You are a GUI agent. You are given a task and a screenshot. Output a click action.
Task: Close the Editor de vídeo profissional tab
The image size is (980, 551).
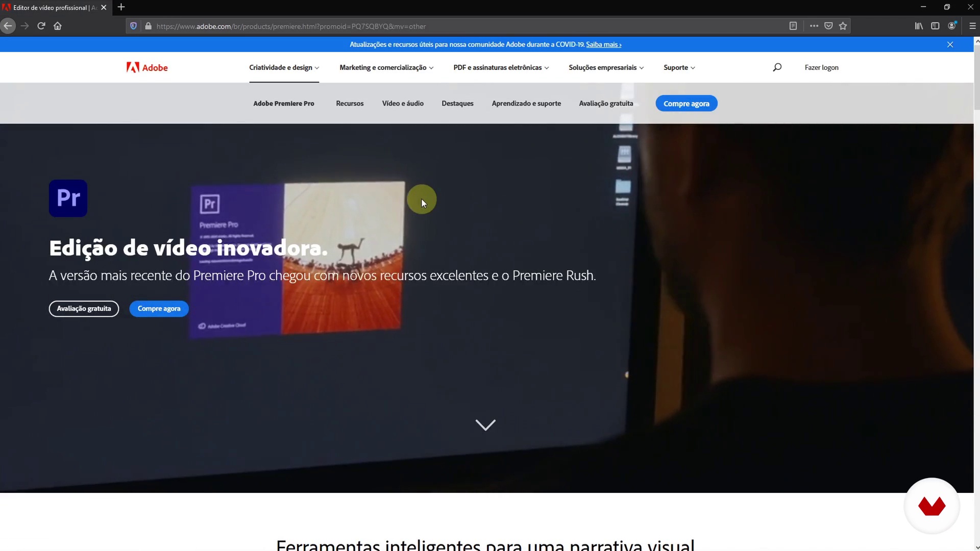point(104,8)
